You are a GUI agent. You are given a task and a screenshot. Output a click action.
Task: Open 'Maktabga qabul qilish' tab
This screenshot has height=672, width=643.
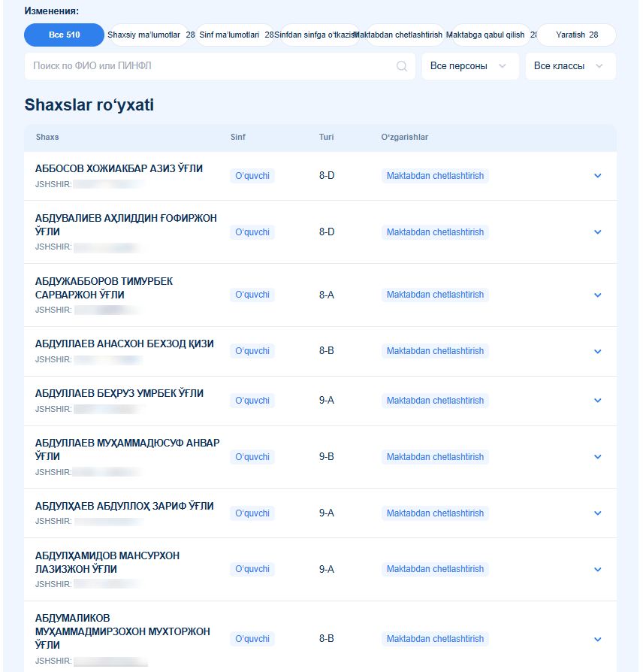coord(490,35)
